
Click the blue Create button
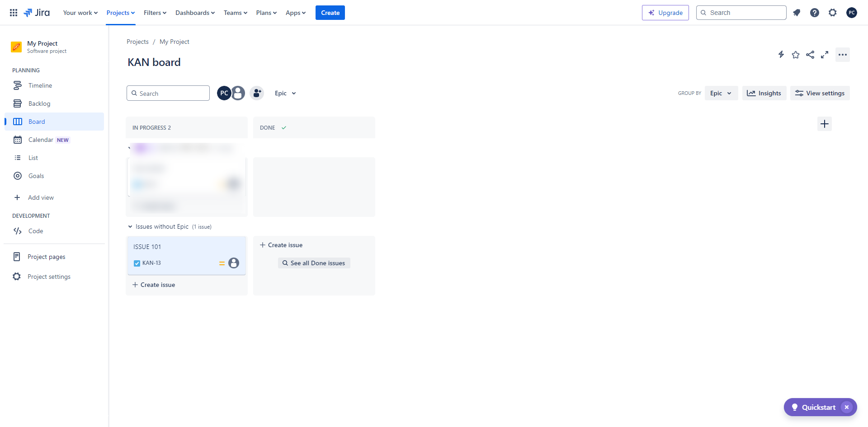tap(330, 13)
